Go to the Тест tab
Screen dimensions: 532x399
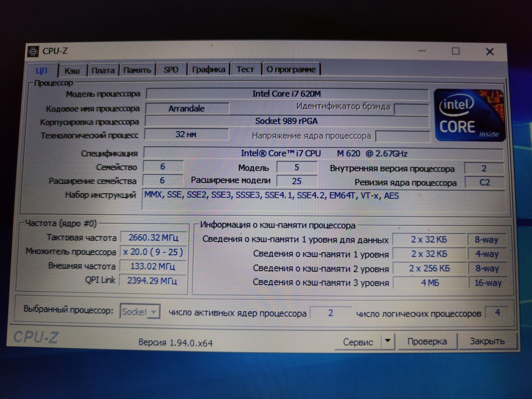click(x=245, y=69)
